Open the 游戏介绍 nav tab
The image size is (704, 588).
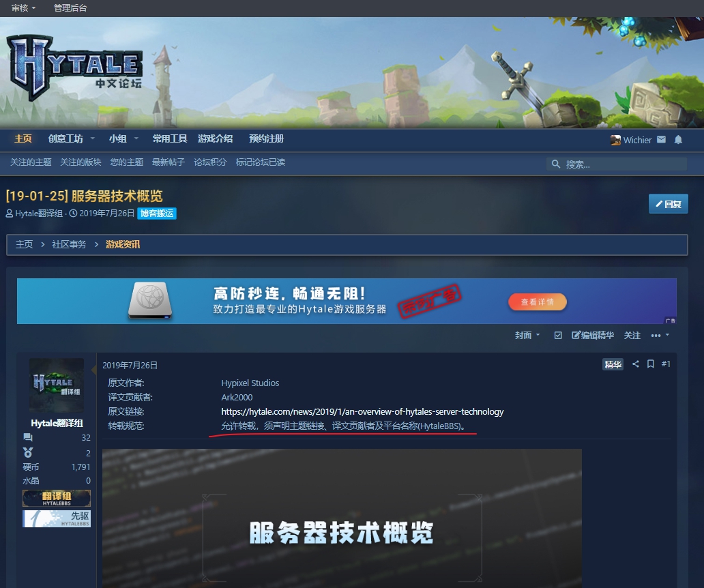pos(216,138)
